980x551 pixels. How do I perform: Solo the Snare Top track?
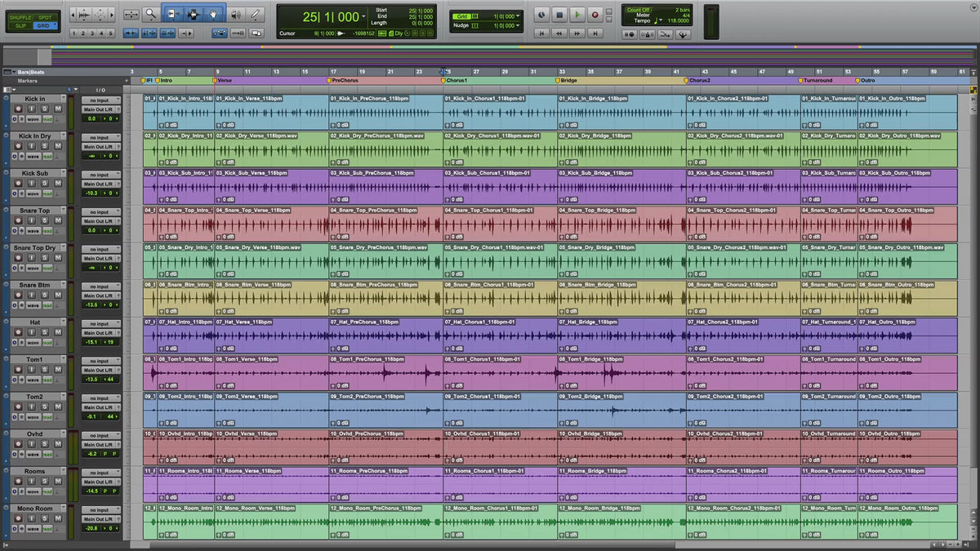click(45, 222)
